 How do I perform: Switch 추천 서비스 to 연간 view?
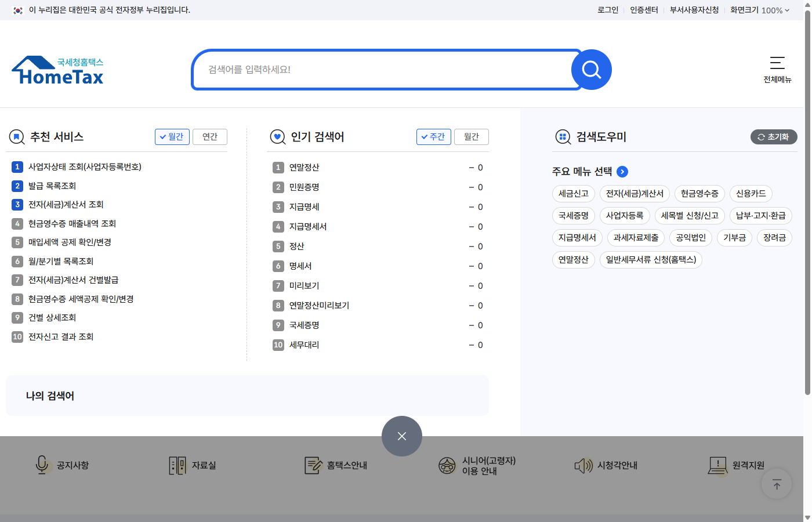click(x=209, y=137)
